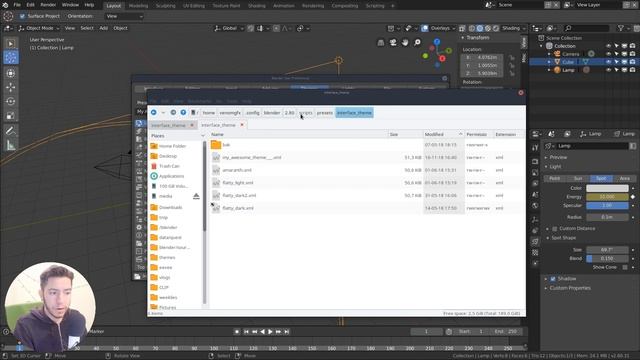This screenshot has height=360, width=640.
Task: Enable Custom Distance checkbox
Action: click(554, 229)
